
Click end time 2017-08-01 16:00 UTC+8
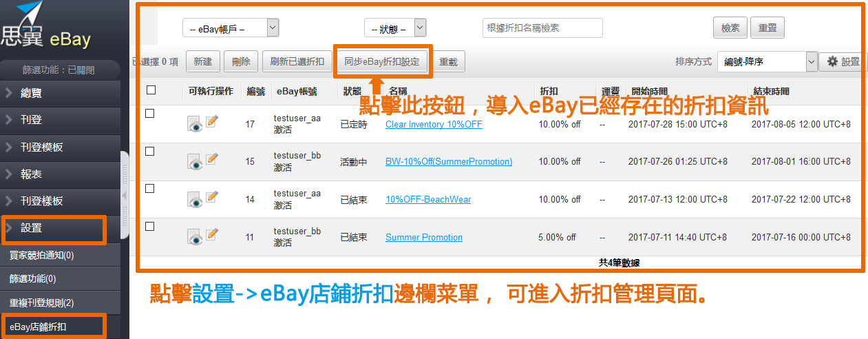pyautogui.click(x=801, y=162)
